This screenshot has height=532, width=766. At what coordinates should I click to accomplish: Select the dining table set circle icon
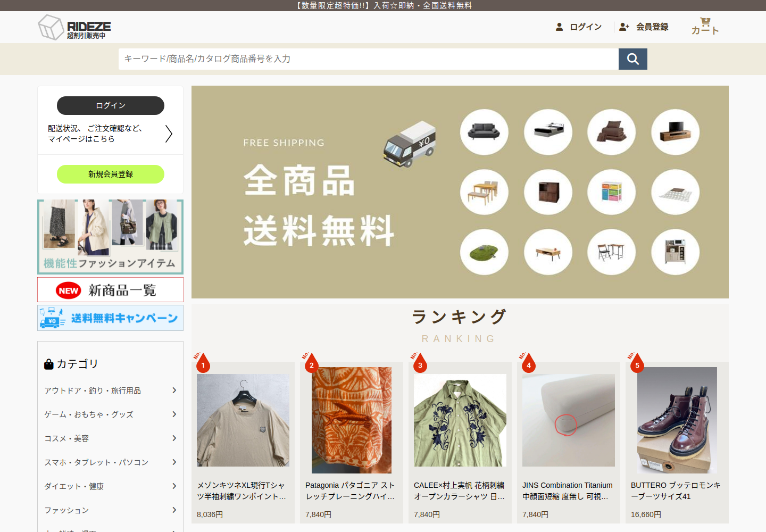click(484, 192)
